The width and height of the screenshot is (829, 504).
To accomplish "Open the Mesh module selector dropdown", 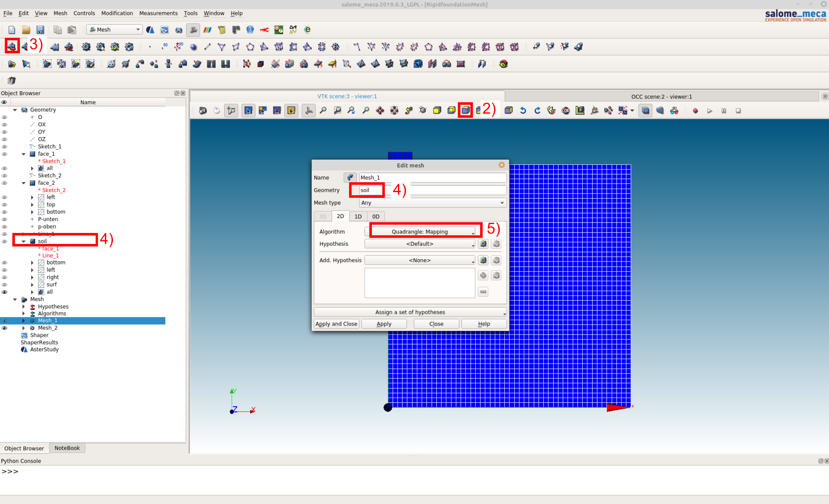I will (114, 30).
